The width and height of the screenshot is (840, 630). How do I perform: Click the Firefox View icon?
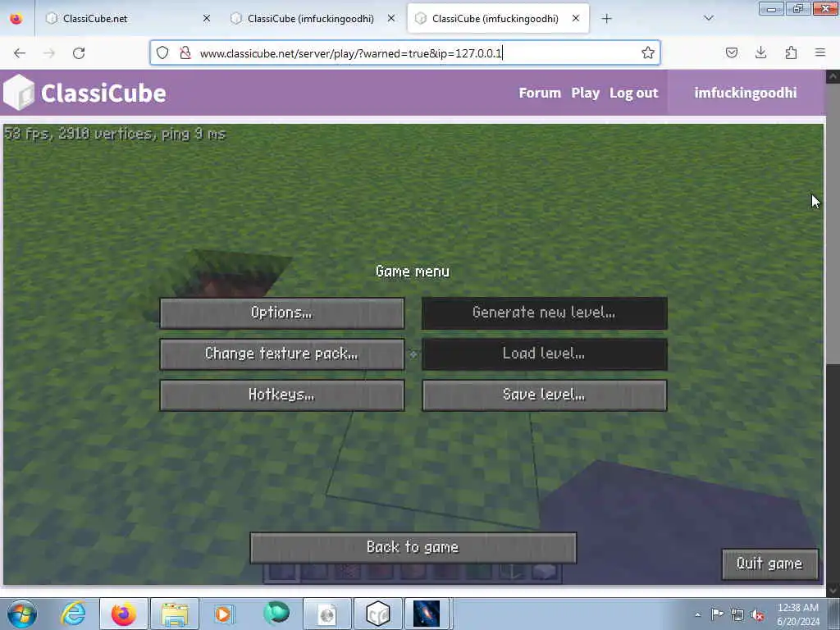point(16,19)
